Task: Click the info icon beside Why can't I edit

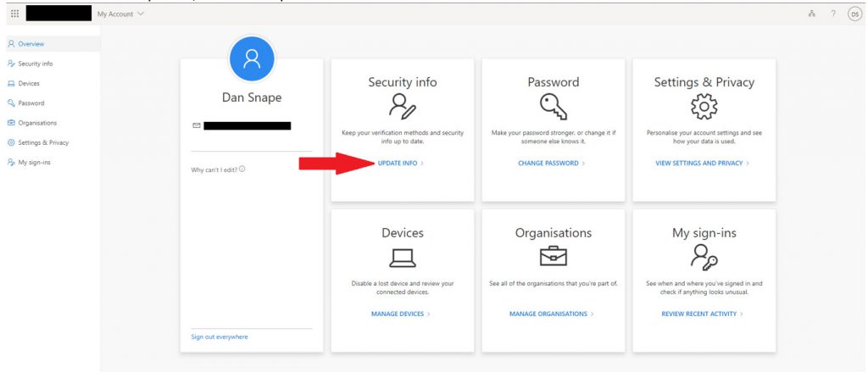Action: [x=242, y=170]
